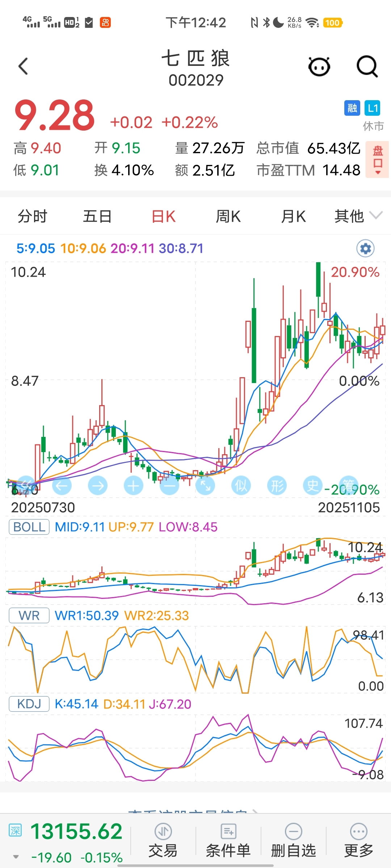Zoom in chart with plus button

[x=134, y=486]
